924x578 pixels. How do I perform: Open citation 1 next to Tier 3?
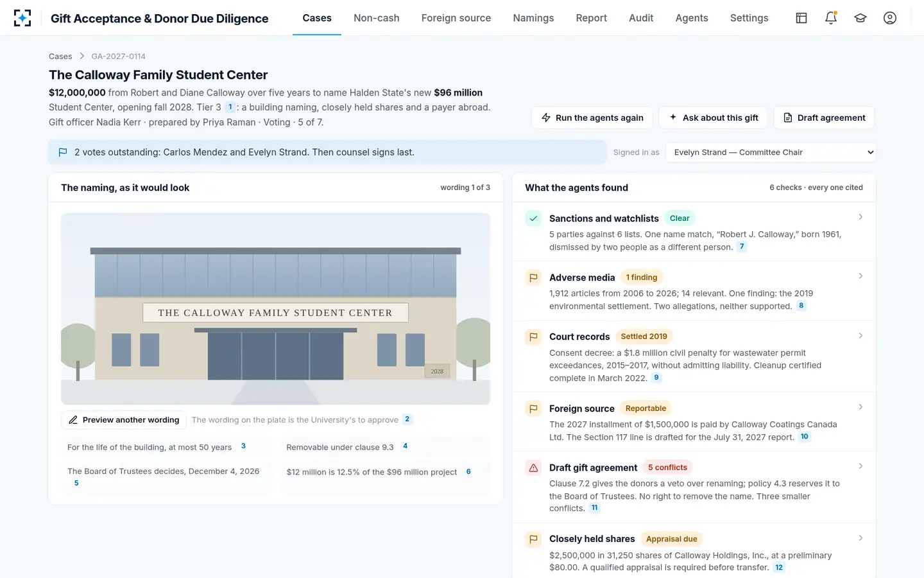230,107
